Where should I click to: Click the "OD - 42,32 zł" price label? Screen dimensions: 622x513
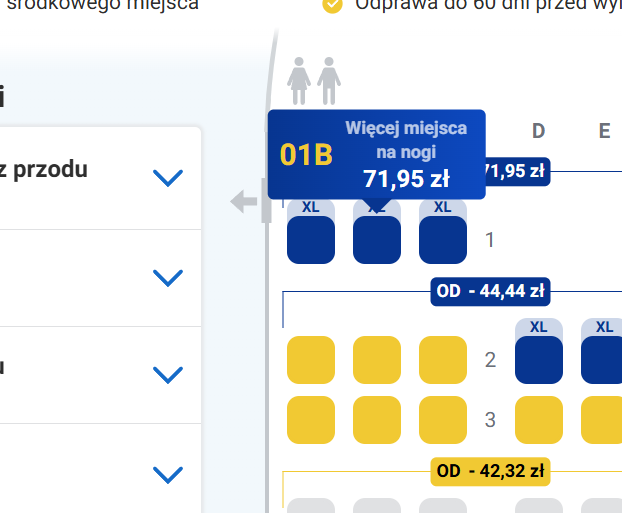click(x=490, y=471)
